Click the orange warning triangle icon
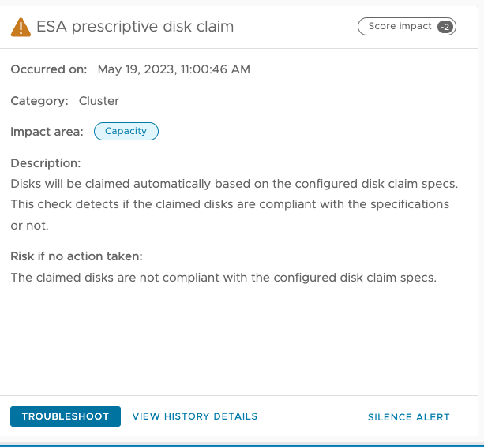Viewport: 484px width, 448px height. (21, 28)
